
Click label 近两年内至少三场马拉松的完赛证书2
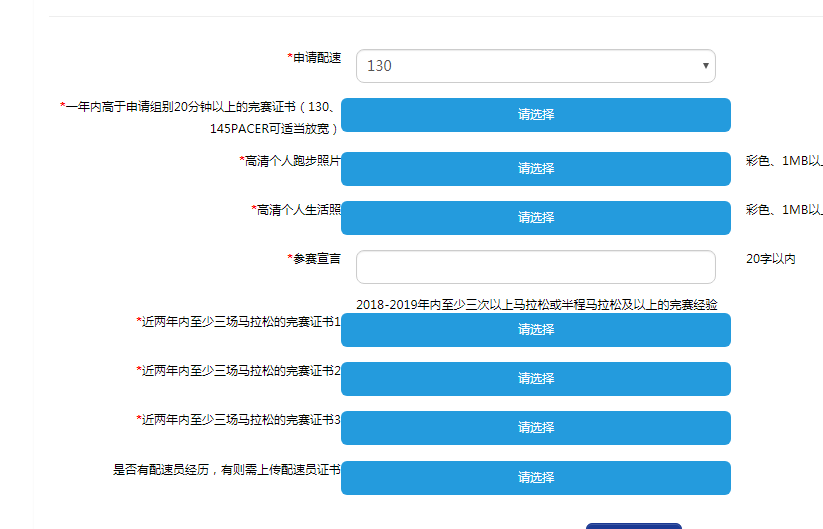(x=238, y=371)
